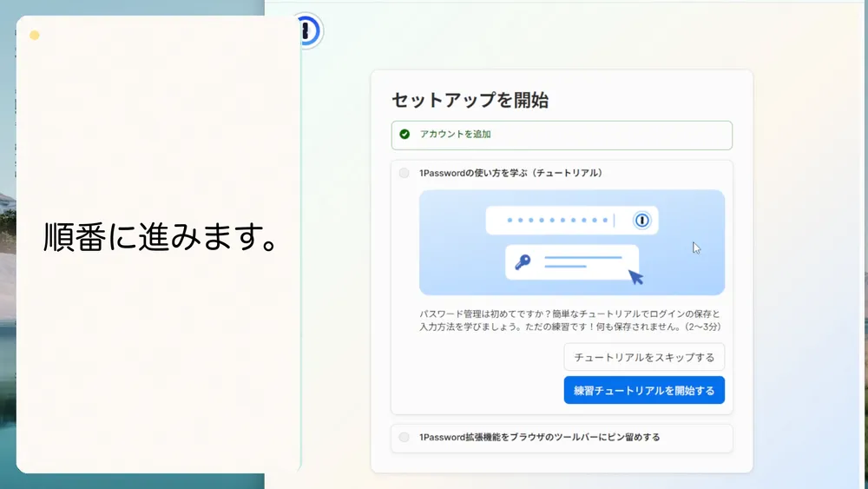
Task: Start tutorial with 練習チュートリアルを開始する button
Action: click(x=644, y=391)
